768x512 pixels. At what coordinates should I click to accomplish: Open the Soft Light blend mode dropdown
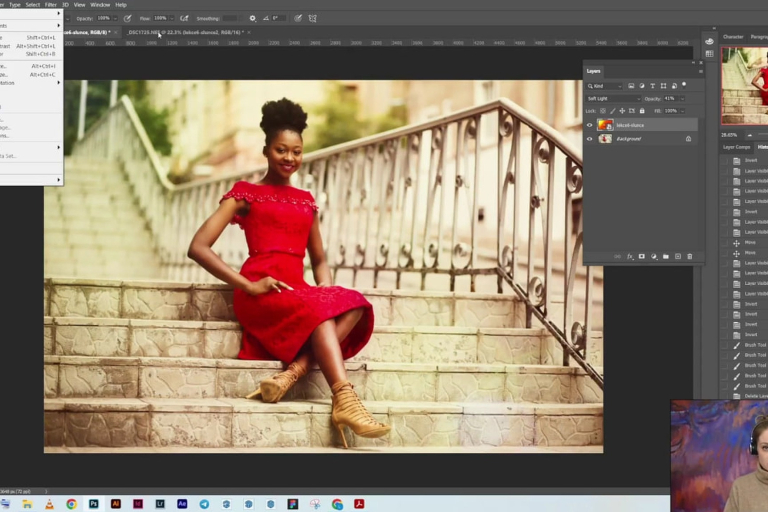pos(613,98)
